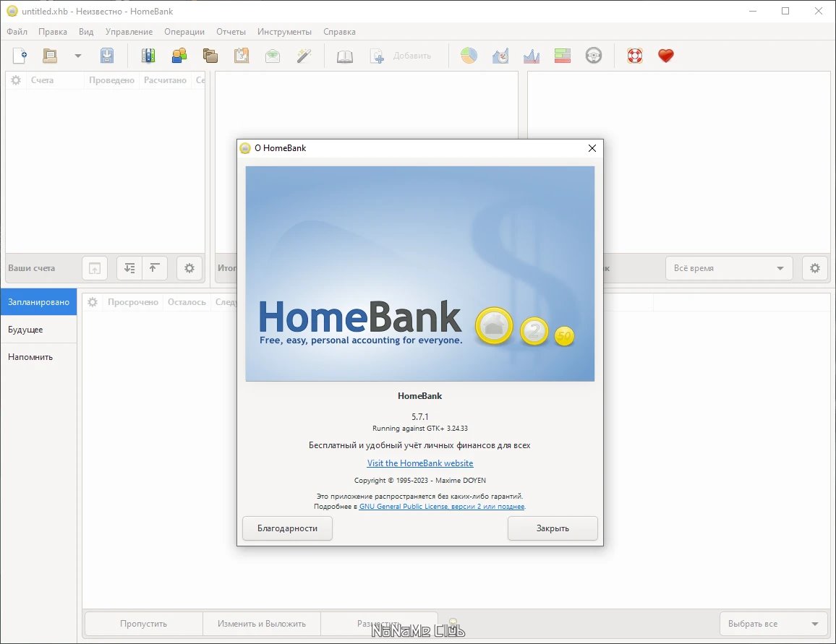Open the budget report bars icon
Viewport: 836px width, 644px height.
tap(563, 56)
